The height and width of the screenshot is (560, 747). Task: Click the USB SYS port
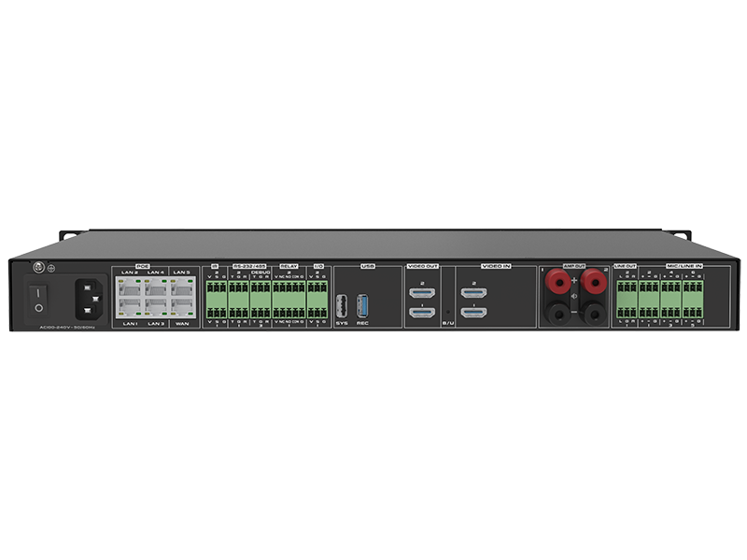342,305
